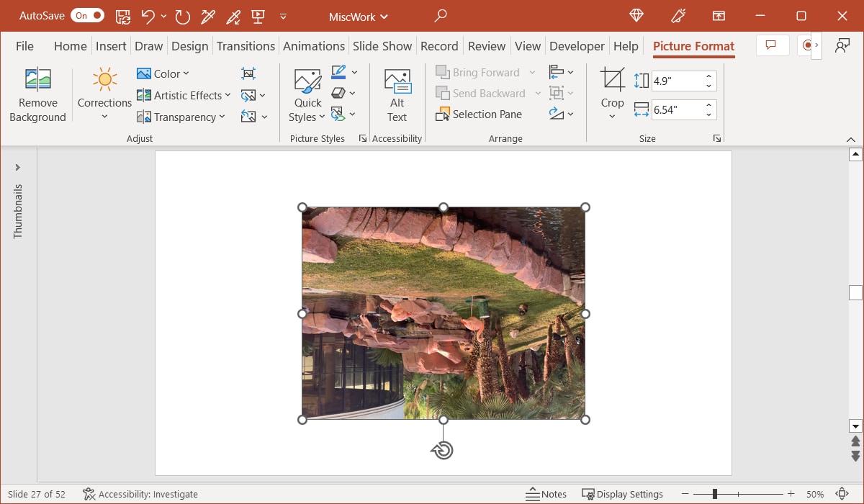
Task: Click the Accessibility Investigate status icon
Action: [x=88, y=494]
